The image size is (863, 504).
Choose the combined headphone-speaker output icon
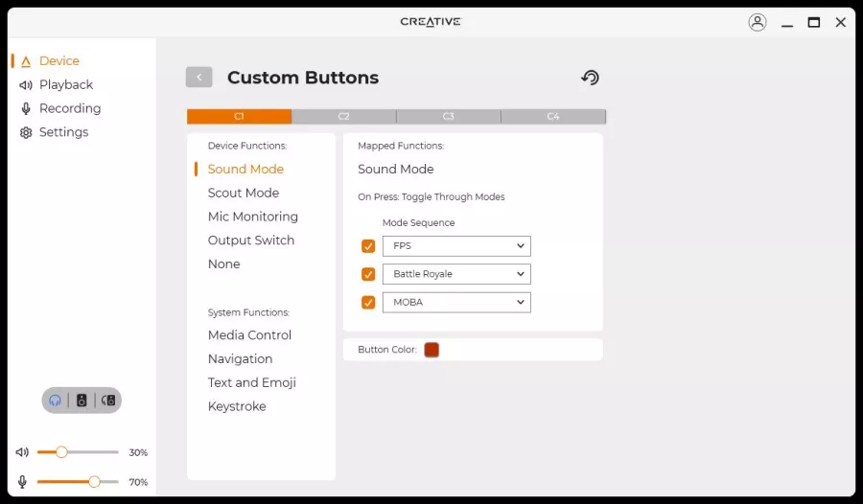107,401
